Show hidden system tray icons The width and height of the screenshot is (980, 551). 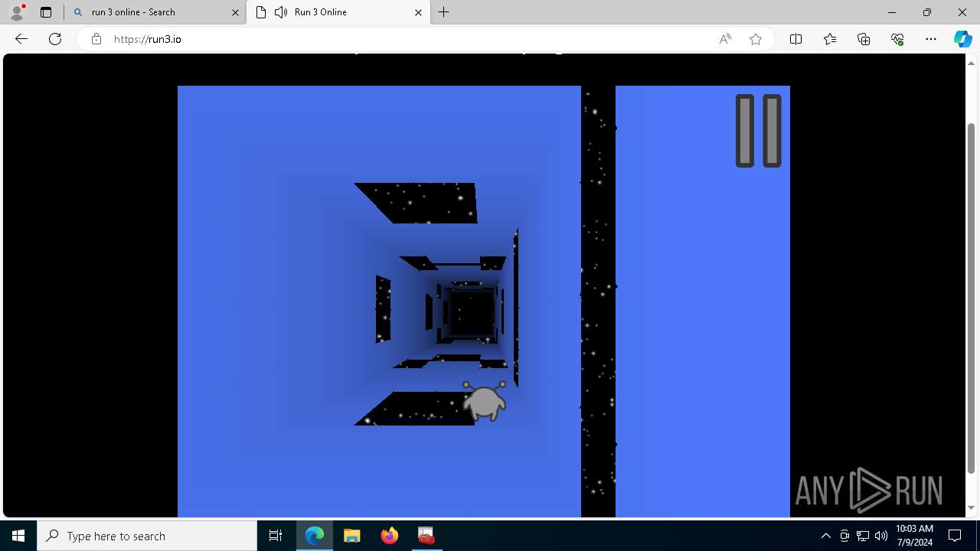(x=825, y=536)
